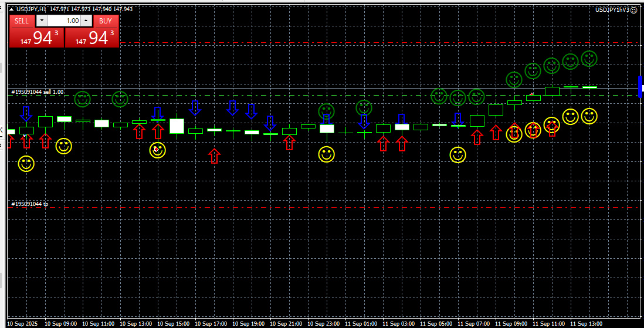Click the blue price marker on right edge
Viewport: 644px width, 328px height.
[640, 87]
